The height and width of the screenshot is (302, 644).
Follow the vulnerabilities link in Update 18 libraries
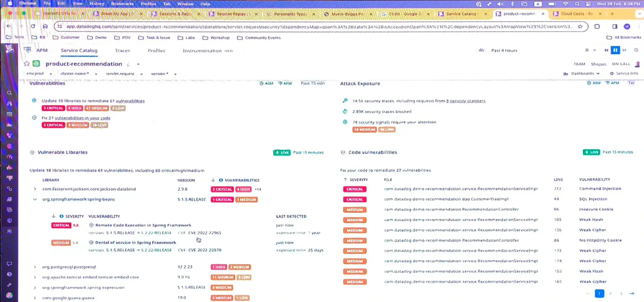[x=130, y=101]
